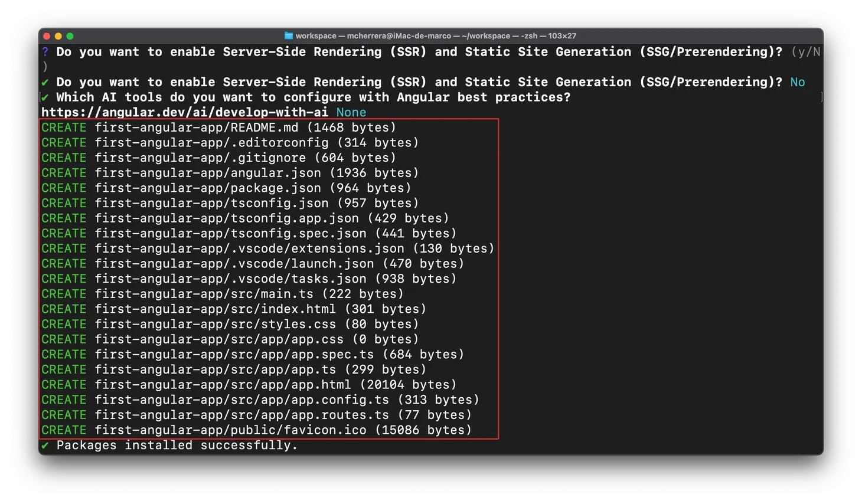The width and height of the screenshot is (862, 504).
Task: Click the red close window button
Action: 47,36
